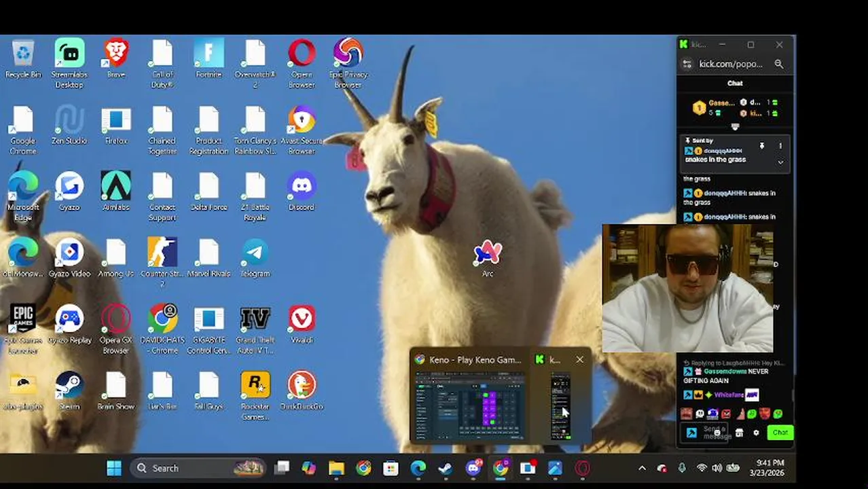Image resolution: width=868 pixels, height=489 pixels.
Task: Open Microsoft Store from the taskbar
Action: click(x=391, y=468)
